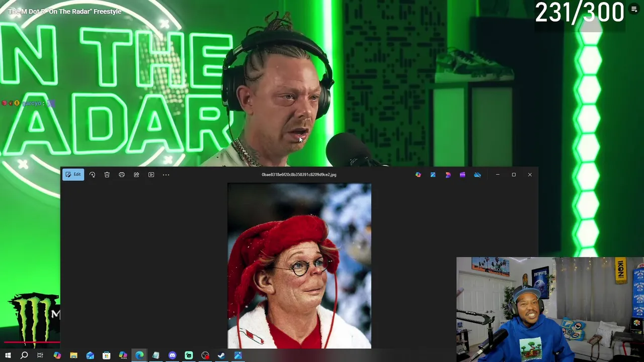Click the image filename in the title bar
644x362 pixels.
pyautogui.click(x=299, y=174)
